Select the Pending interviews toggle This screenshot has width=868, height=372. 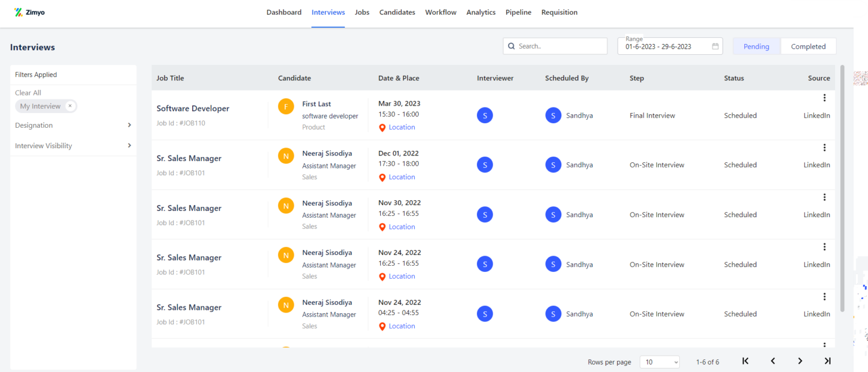(756, 46)
